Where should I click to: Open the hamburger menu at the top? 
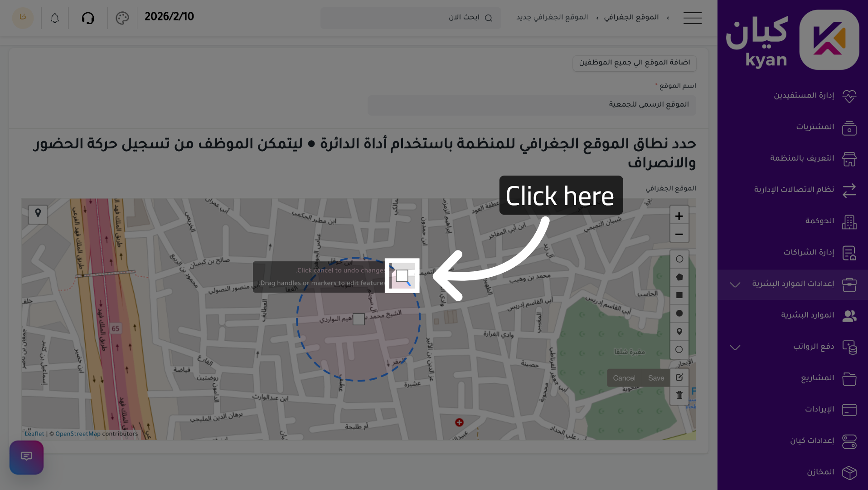pos(692,18)
